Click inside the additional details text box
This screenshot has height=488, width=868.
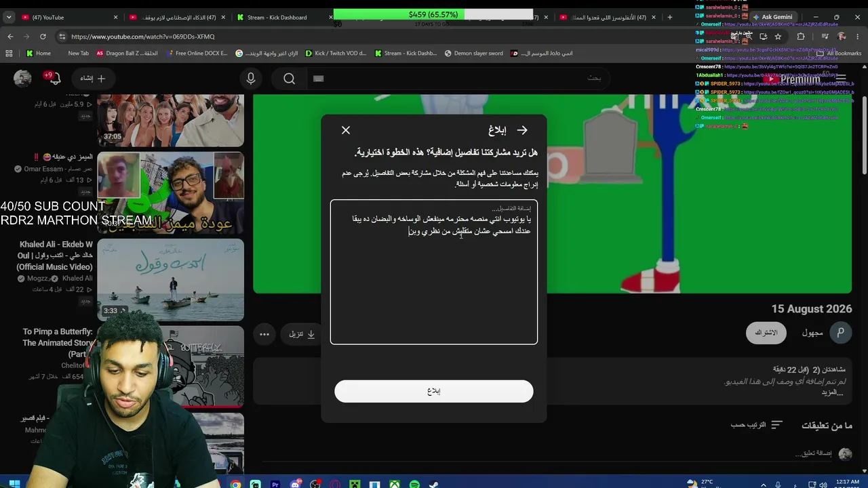(434, 272)
